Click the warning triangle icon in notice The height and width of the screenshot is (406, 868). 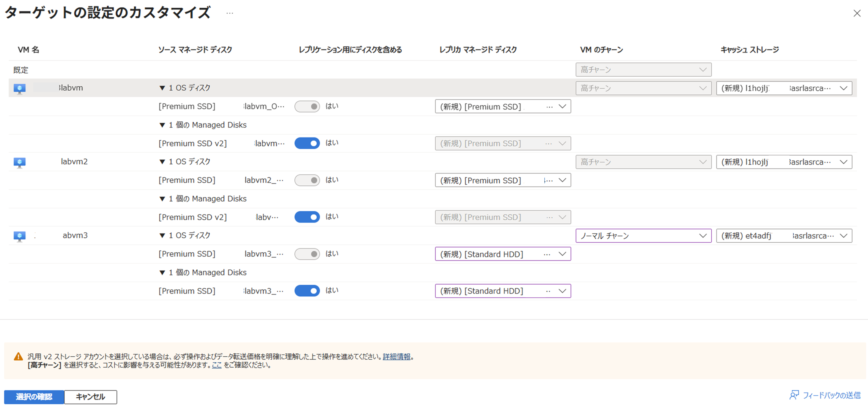coord(18,356)
